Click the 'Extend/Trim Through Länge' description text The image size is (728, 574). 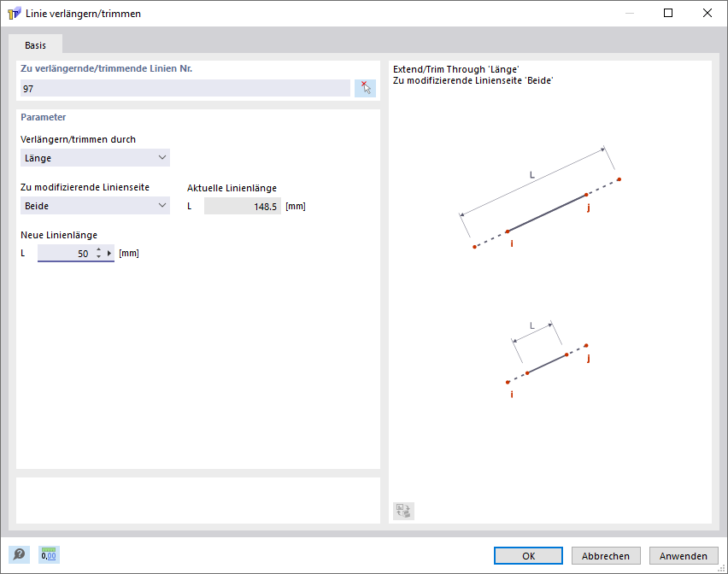click(x=456, y=69)
